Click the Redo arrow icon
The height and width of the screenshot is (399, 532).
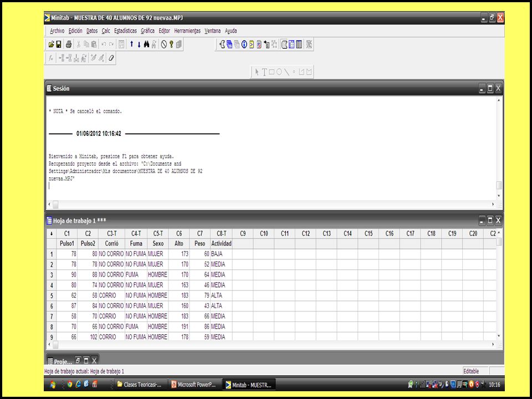(111, 44)
